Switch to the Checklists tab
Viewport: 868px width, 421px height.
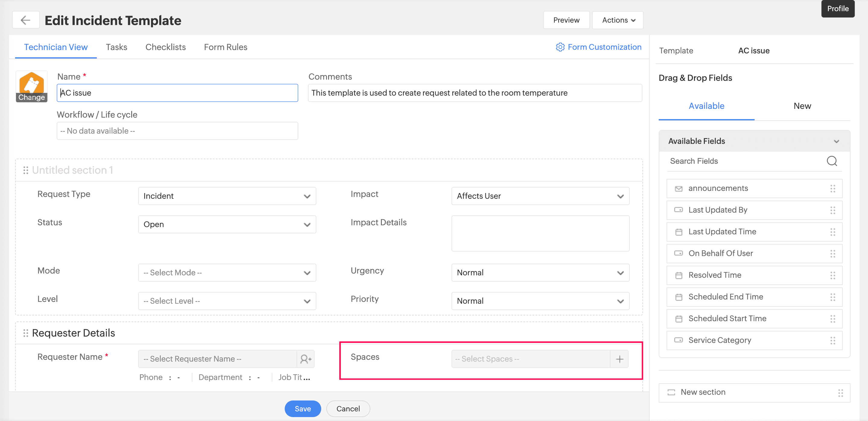point(166,47)
